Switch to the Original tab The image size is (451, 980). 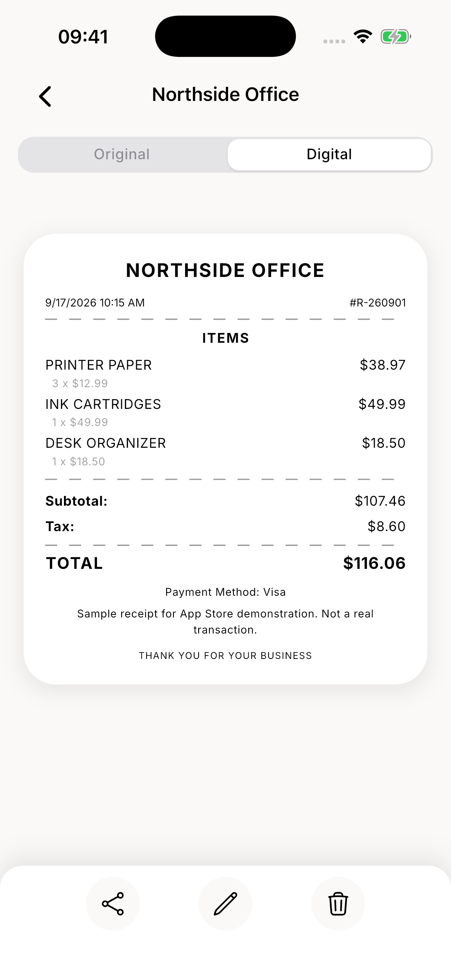(x=122, y=154)
